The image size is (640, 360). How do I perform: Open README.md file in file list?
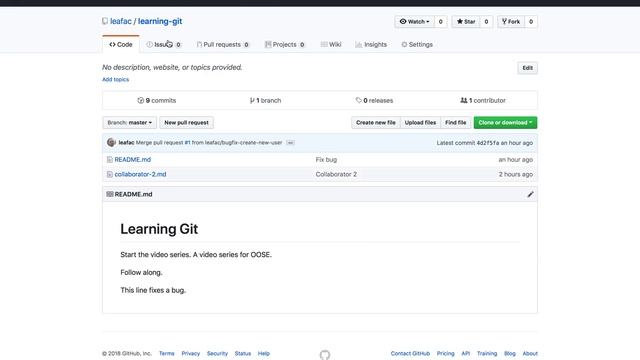pos(133,160)
